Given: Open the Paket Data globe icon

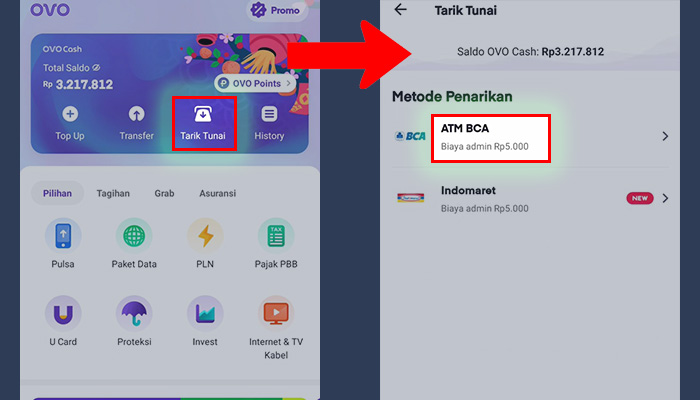Looking at the screenshot, I should (134, 236).
